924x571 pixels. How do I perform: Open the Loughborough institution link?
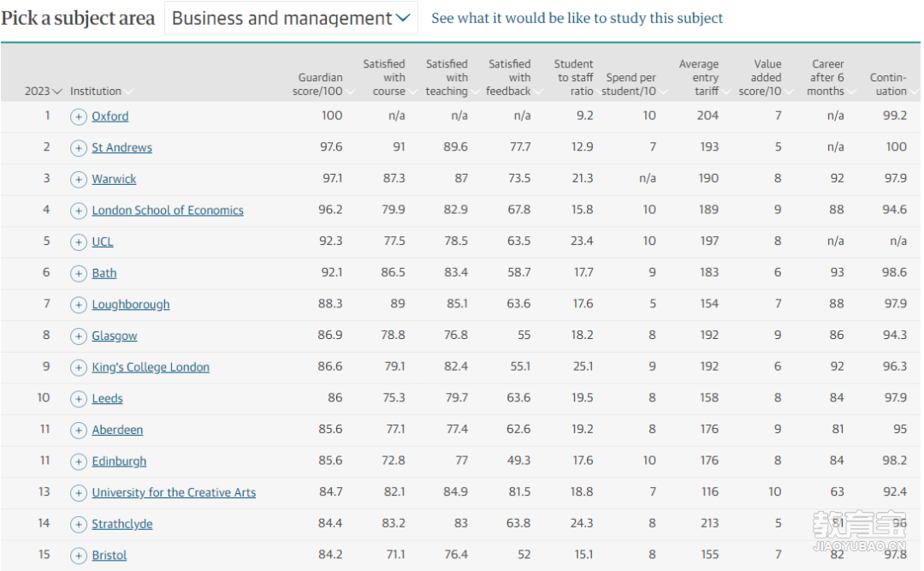tap(131, 305)
